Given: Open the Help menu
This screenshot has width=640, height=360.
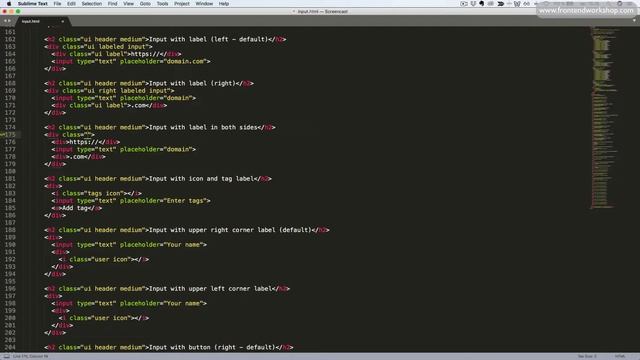Looking at the screenshot, I should [x=224, y=4].
